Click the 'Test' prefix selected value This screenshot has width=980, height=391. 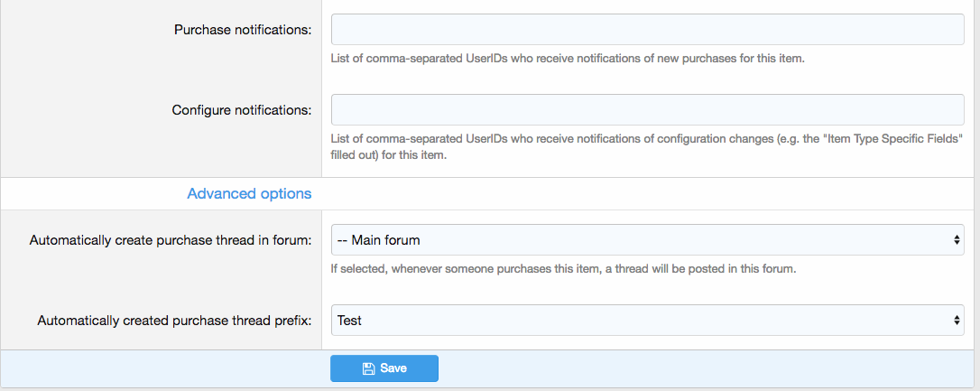tap(350, 320)
